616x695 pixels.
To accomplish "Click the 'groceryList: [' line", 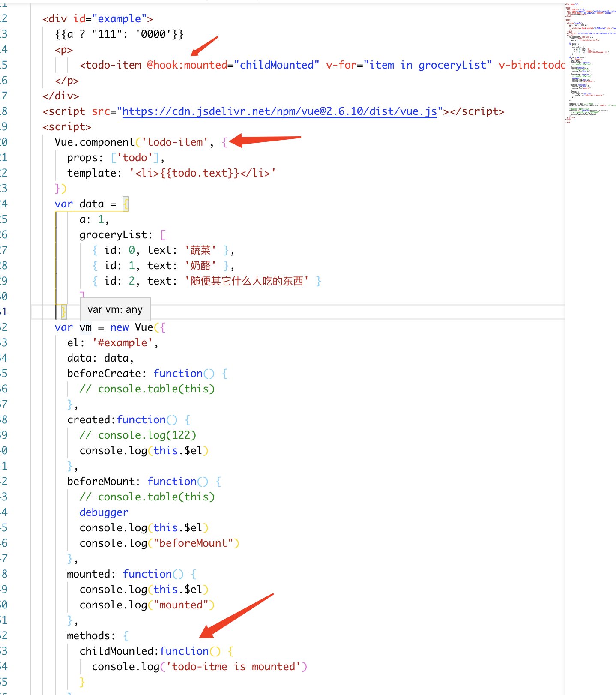I will pos(123,235).
